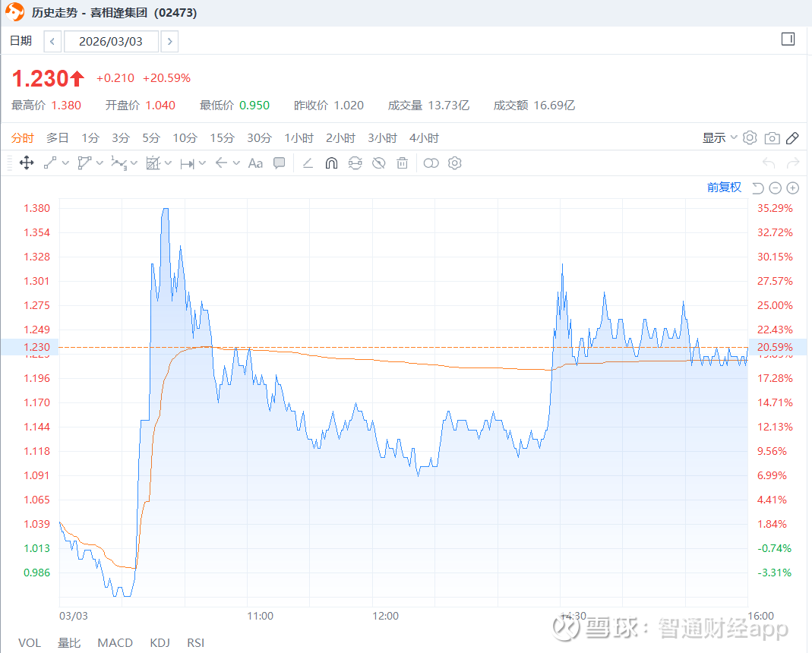Toggle the side panel layout icon

point(788,39)
